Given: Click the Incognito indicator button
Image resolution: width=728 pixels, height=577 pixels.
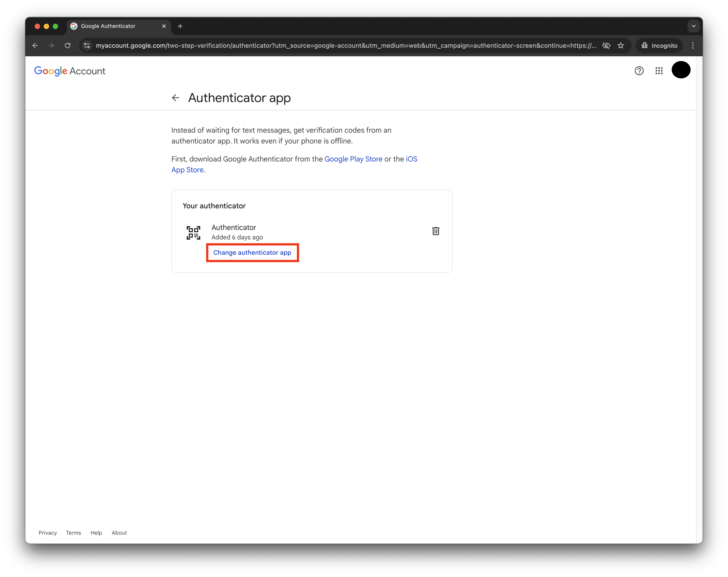Looking at the screenshot, I should click(659, 45).
